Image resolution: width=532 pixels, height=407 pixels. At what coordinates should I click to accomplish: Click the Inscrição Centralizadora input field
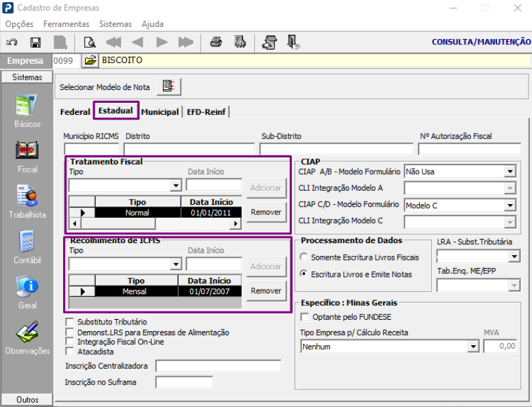[x=218, y=366]
